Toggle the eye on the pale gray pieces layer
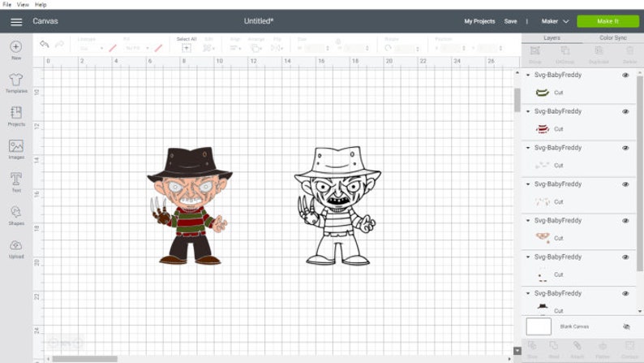The width and height of the screenshot is (644, 363). point(625,148)
